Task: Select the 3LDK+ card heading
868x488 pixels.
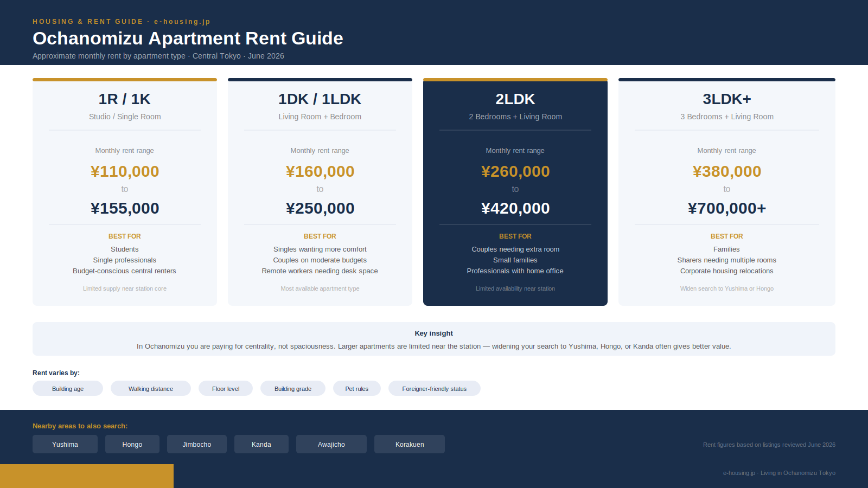Action: click(727, 99)
